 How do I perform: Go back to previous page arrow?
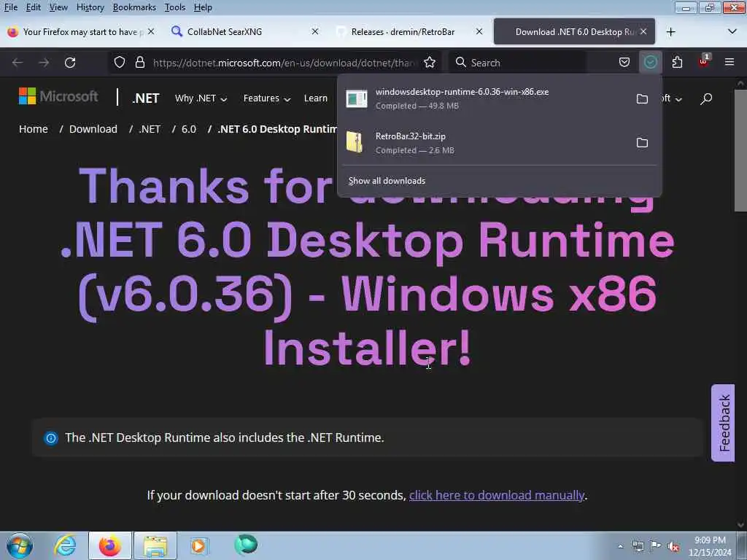pyautogui.click(x=18, y=63)
